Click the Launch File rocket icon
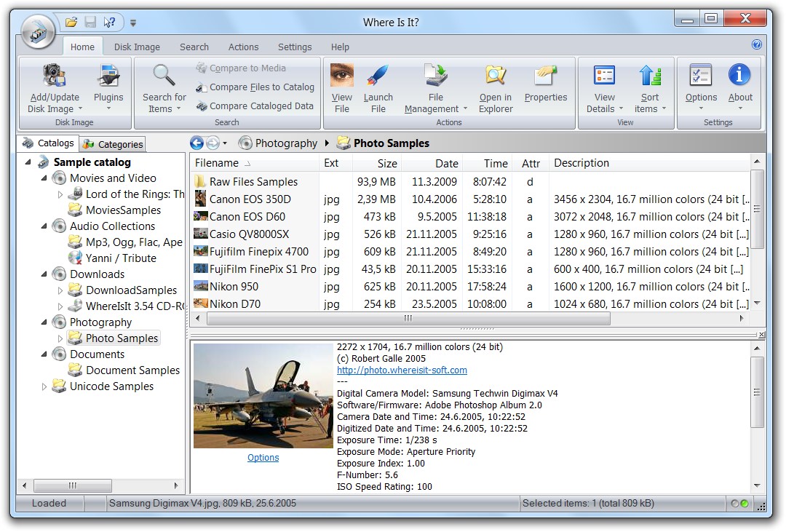This screenshot has width=786, height=532. 378,76
